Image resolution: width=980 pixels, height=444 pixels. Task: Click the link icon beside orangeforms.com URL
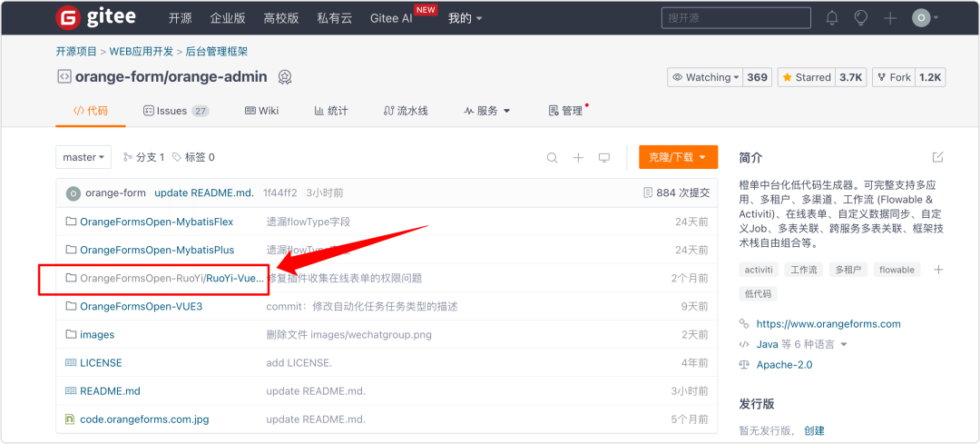744,324
